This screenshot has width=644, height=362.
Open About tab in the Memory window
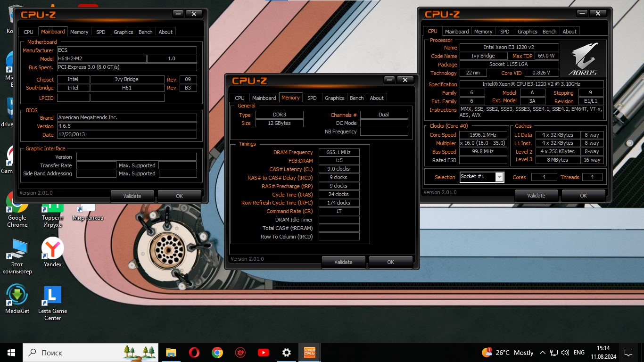(x=377, y=98)
